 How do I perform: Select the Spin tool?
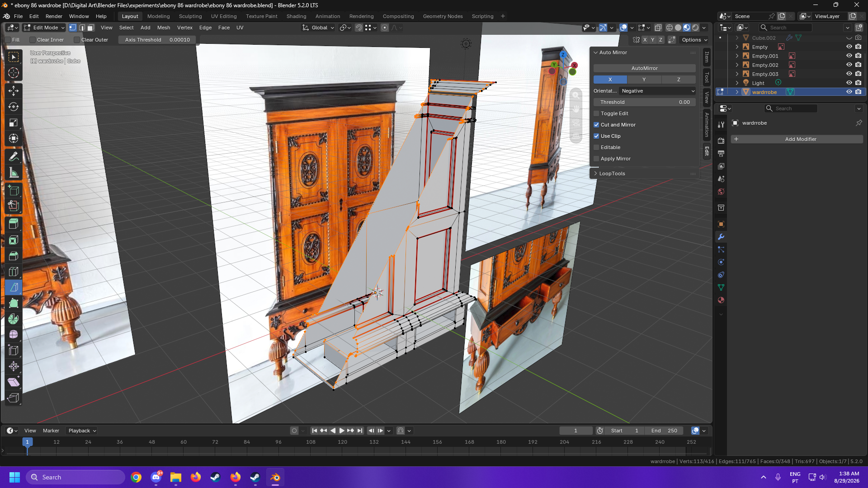[14, 319]
